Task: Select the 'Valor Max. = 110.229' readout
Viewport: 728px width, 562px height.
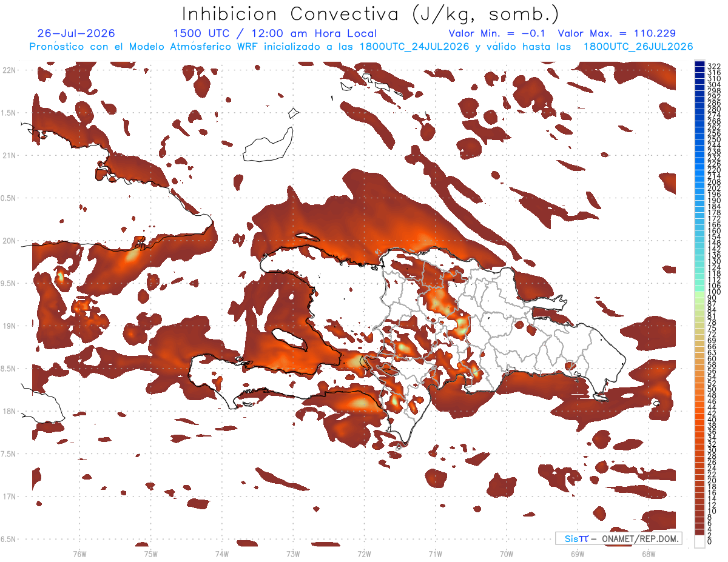Action: click(617, 33)
